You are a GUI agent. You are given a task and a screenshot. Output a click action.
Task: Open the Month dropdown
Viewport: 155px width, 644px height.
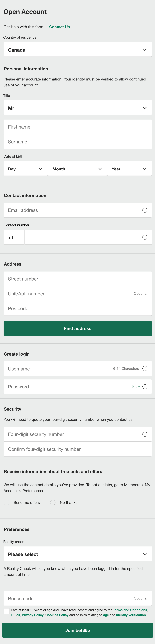77,169
